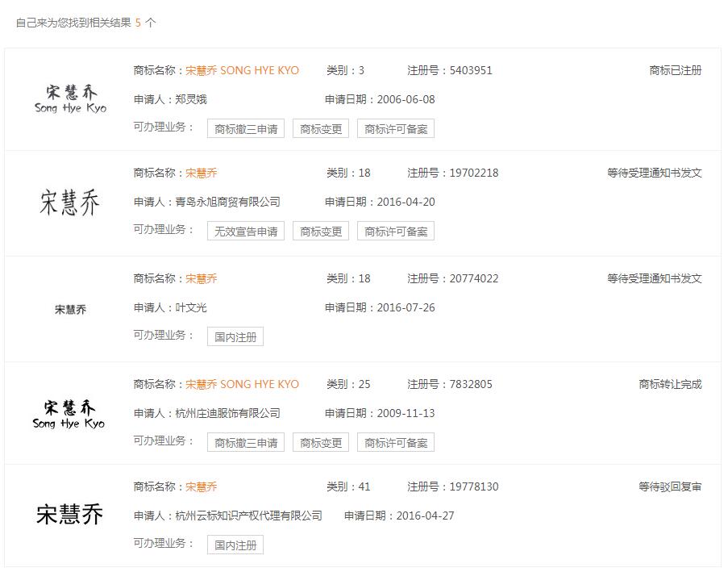Open 宋慧乔 name link for registration 19702218
This screenshot has height=572, width=728.
(x=202, y=173)
